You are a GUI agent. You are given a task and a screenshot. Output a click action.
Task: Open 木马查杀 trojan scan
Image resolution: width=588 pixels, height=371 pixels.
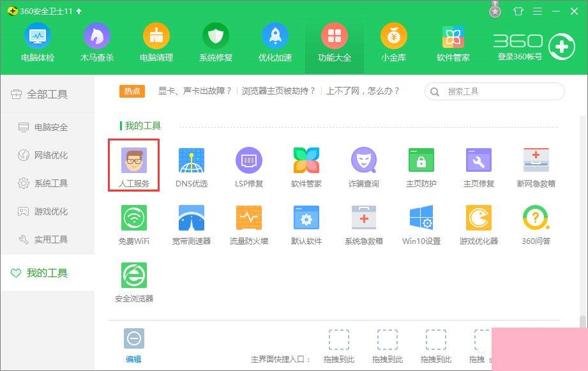[97, 42]
